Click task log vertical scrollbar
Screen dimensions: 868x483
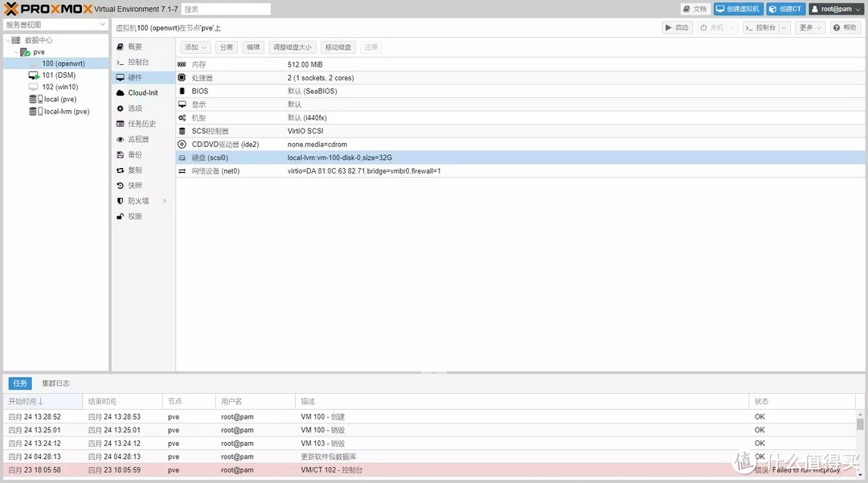[860, 424]
